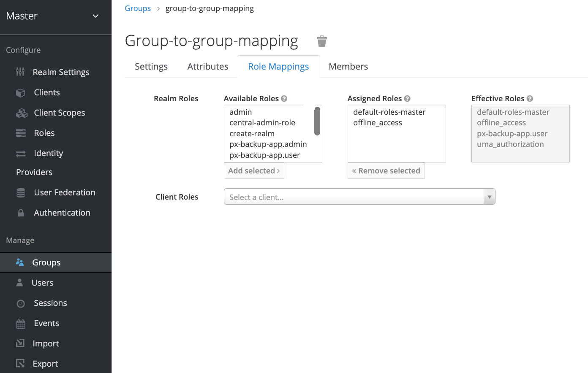This screenshot has width=588, height=373.
Task: Click the trash icon to delete group
Action: (x=322, y=41)
